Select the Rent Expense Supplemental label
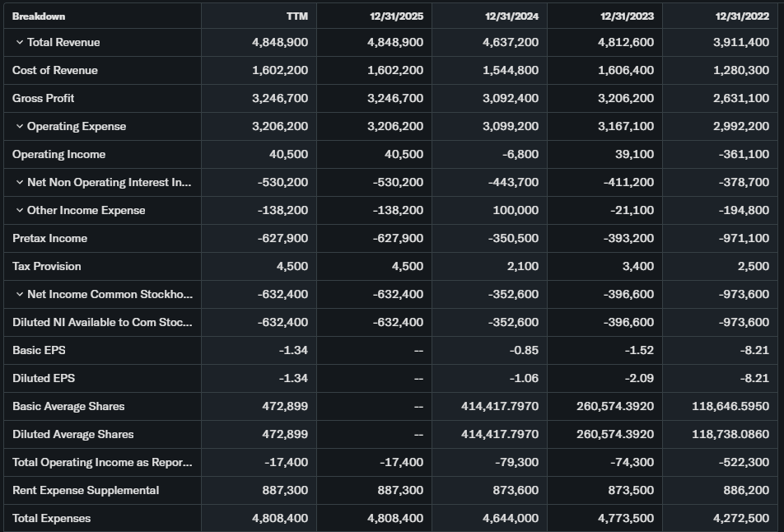The height and width of the screenshot is (532, 784). tap(86, 491)
